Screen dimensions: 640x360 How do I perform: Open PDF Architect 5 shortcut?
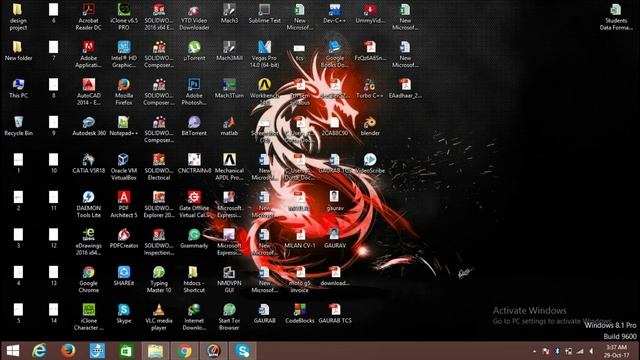(x=124, y=204)
